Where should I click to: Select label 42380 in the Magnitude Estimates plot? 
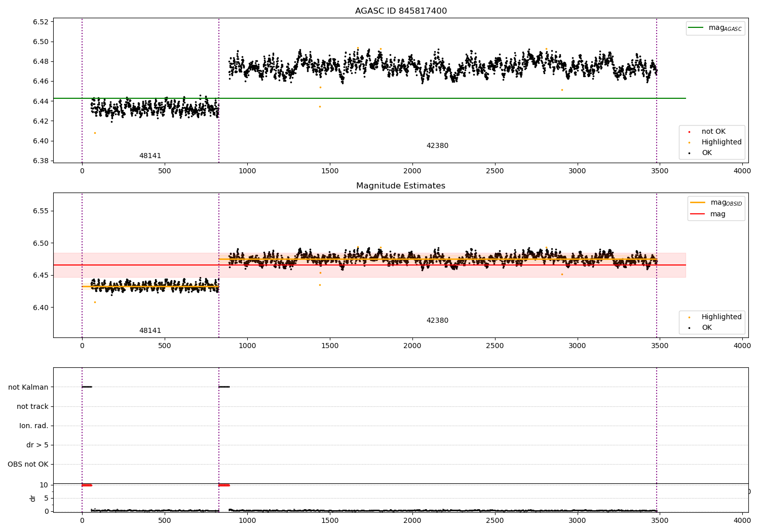point(437,321)
